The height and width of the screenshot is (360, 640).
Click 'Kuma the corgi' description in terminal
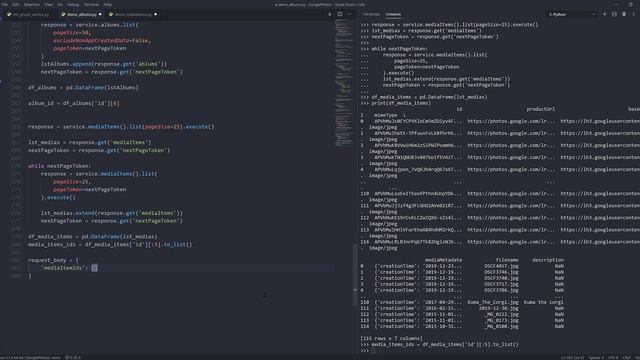pyautogui.click(x=543, y=302)
